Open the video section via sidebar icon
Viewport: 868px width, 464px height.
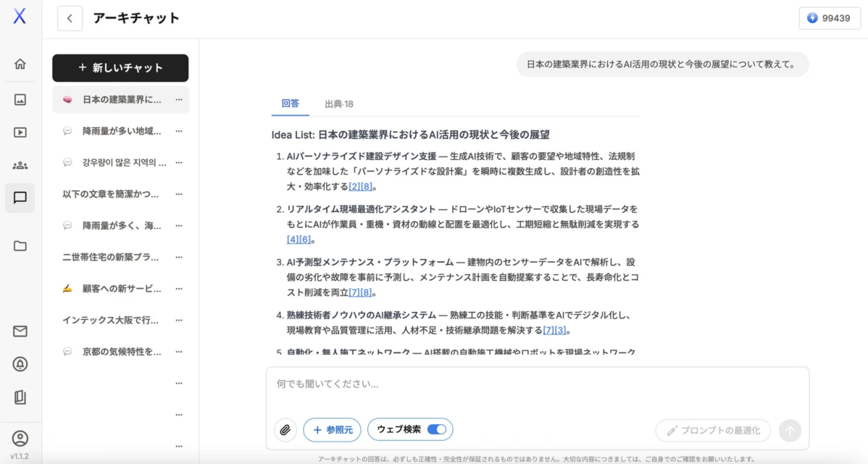(20, 132)
